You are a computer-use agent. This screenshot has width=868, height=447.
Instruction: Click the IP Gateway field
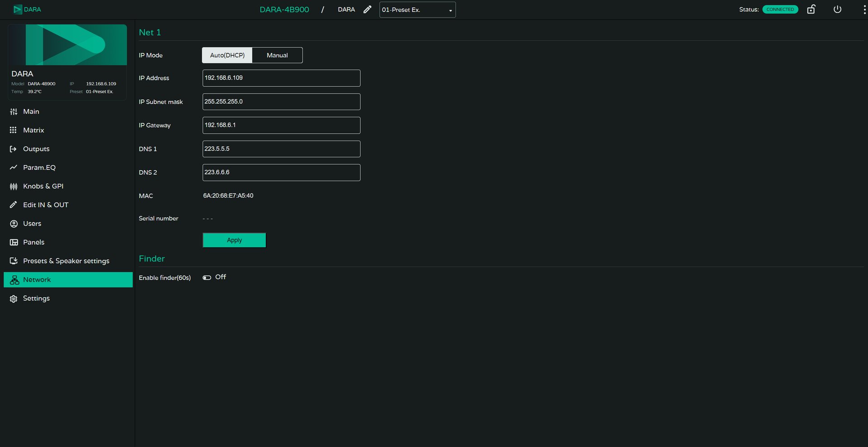click(281, 125)
